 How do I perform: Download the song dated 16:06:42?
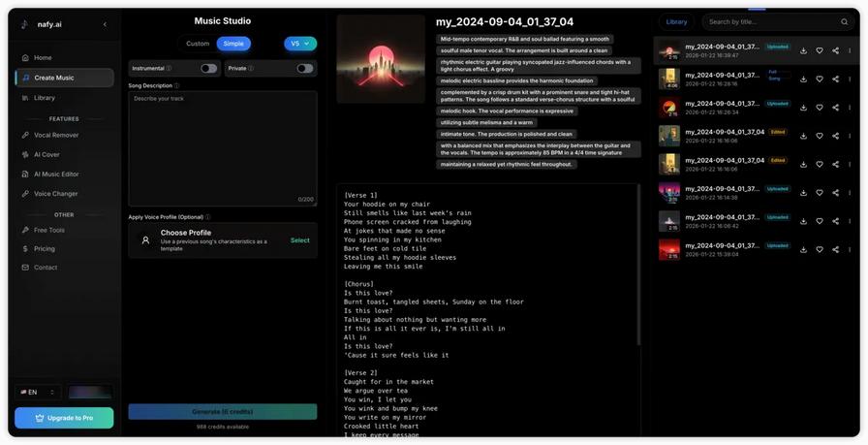803,221
